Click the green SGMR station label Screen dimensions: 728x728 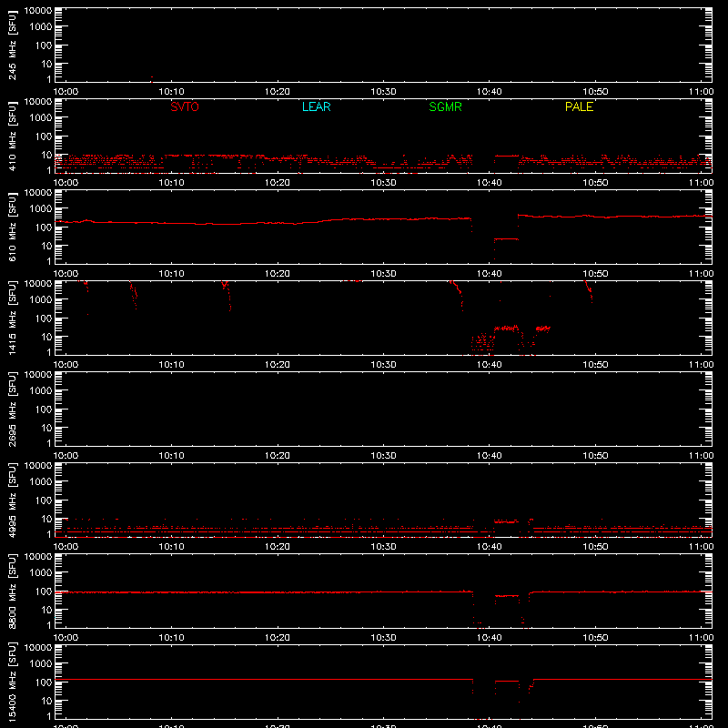click(x=445, y=106)
